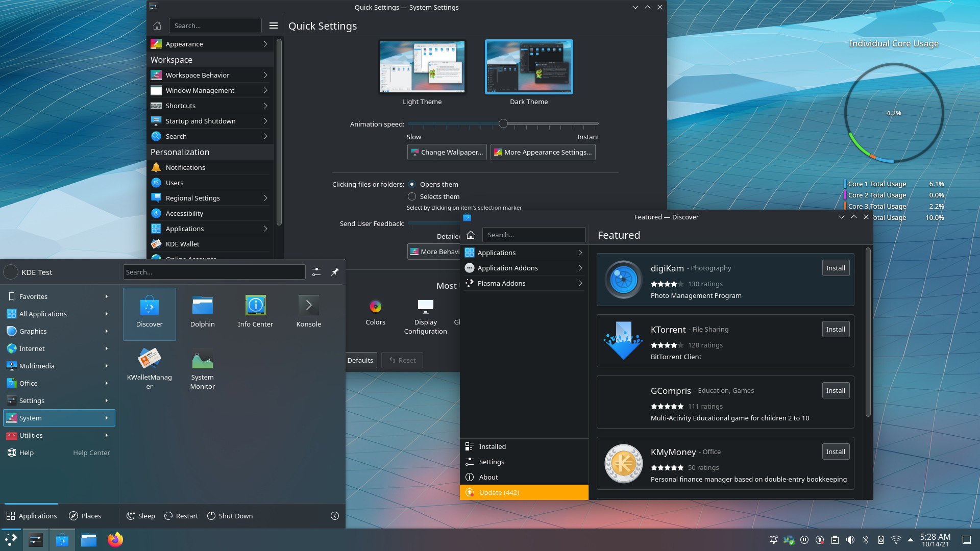Expand Window Management category

[210, 90]
